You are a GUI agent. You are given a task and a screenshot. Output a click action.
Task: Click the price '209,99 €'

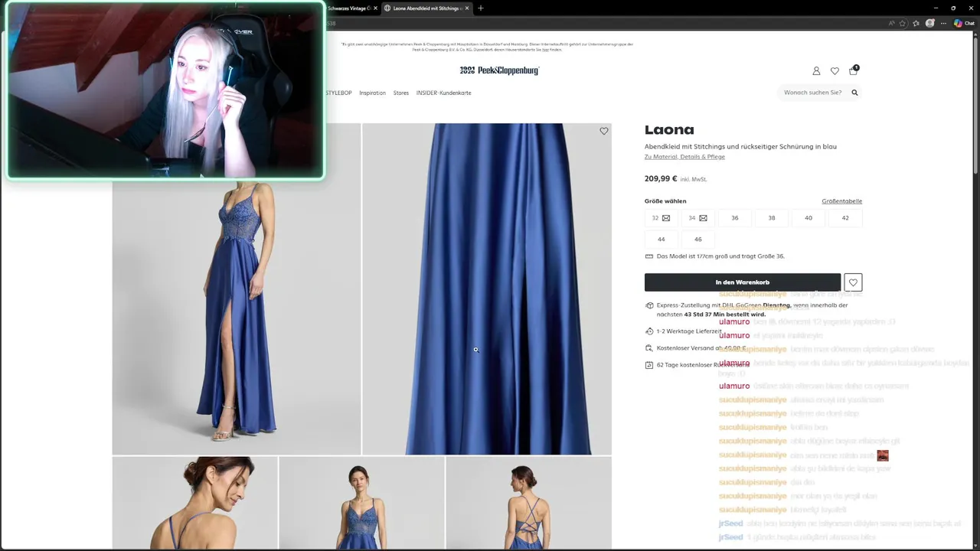point(661,178)
